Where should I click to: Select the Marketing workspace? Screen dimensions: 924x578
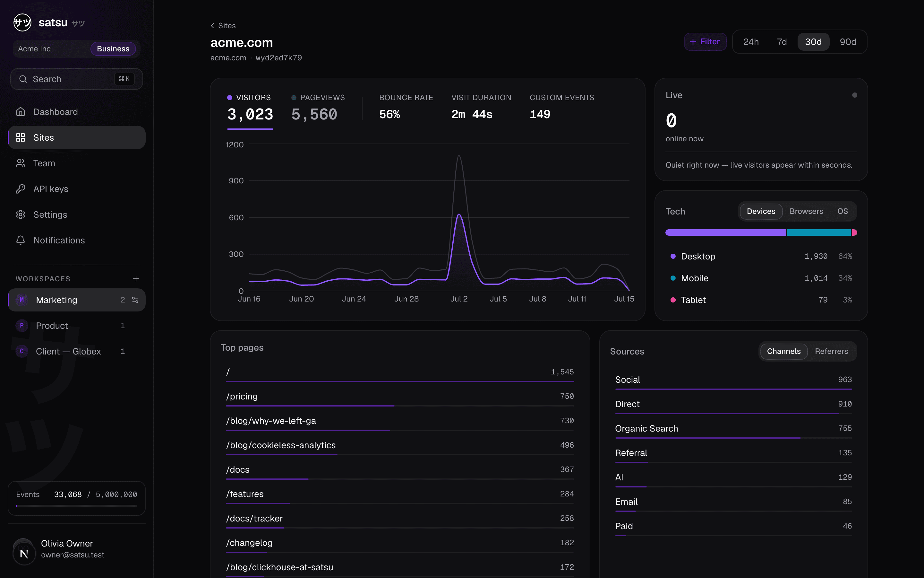[76, 300]
